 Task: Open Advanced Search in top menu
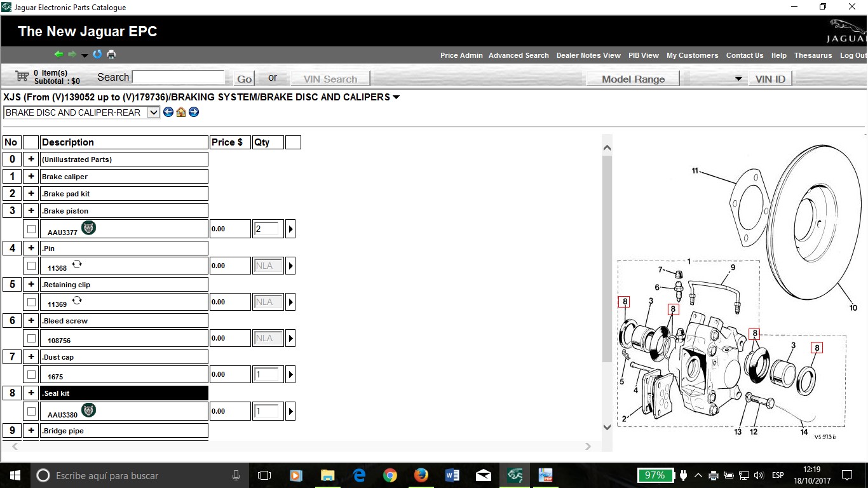click(519, 55)
